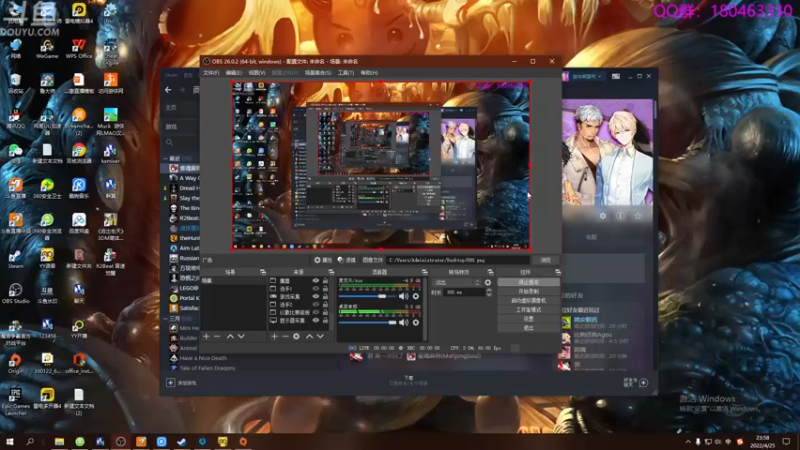Adjust the desktop audio volume slider

click(367, 322)
